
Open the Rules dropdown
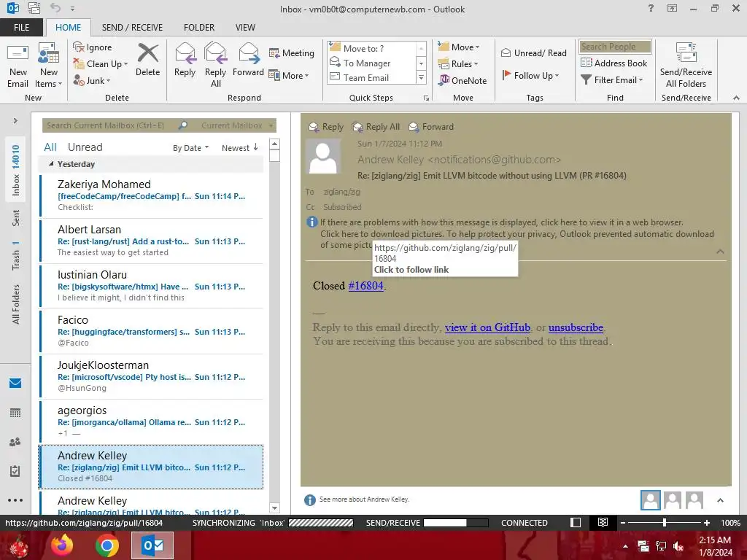tap(458, 64)
